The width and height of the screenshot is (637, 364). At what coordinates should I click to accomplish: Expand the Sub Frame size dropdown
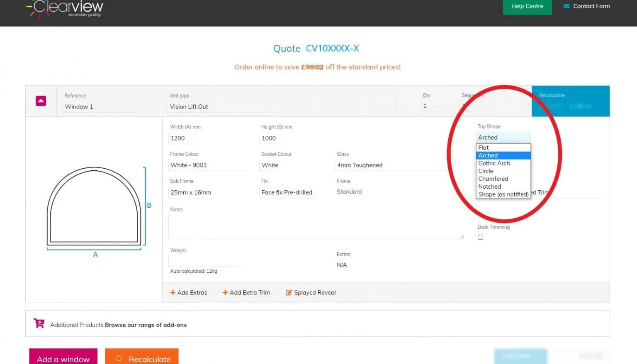point(191,192)
